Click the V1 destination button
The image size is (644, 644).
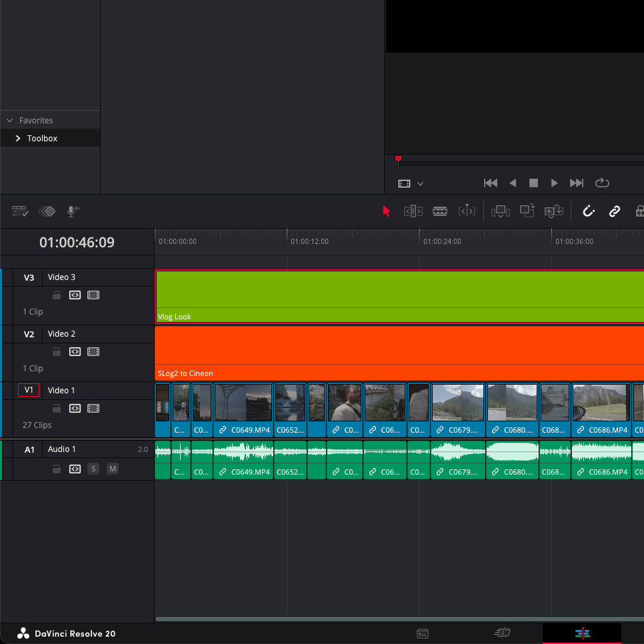point(29,390)
